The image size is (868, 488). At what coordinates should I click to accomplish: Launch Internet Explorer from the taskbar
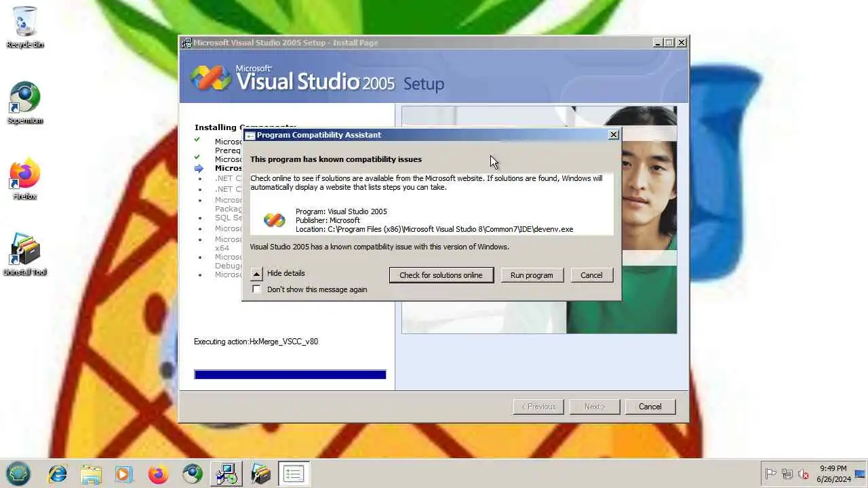58,474
